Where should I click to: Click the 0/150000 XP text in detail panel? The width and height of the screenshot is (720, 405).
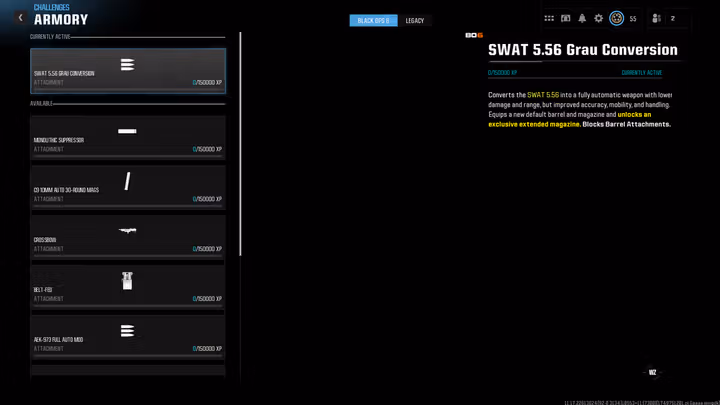(502, 73)
